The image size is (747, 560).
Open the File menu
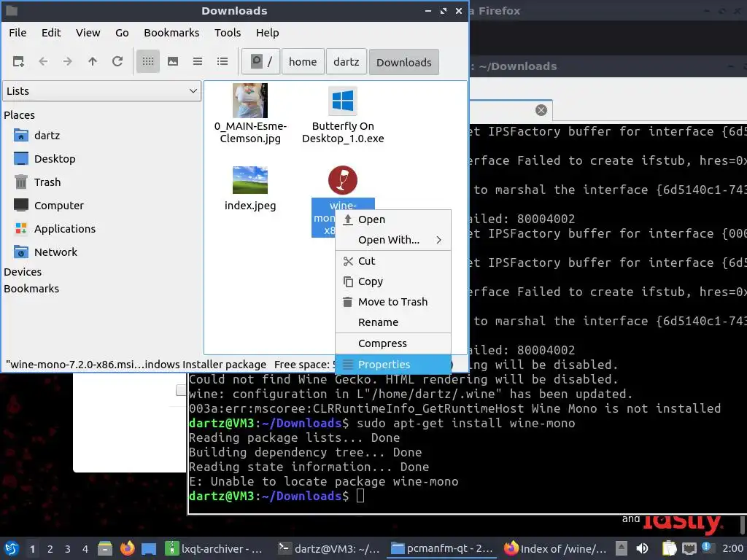click(18, 33)
